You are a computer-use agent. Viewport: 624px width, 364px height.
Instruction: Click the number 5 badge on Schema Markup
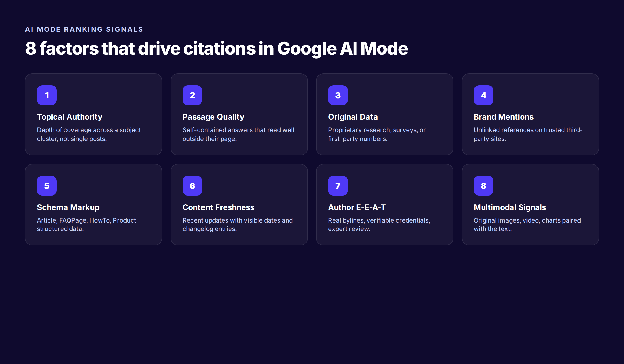(x=47, y=186)
